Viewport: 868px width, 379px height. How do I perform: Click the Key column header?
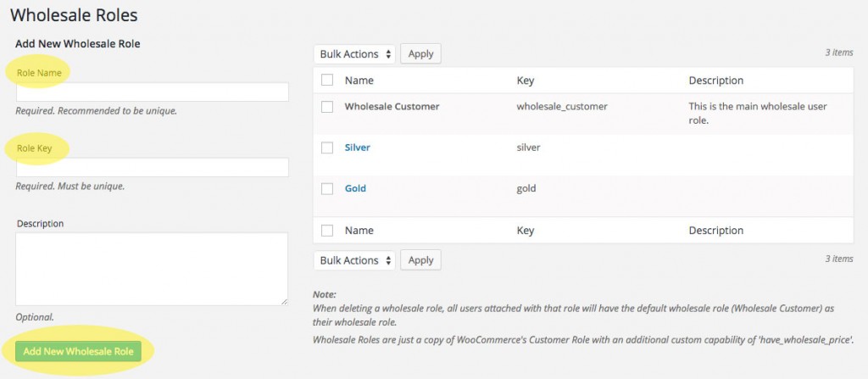(525, 81)
